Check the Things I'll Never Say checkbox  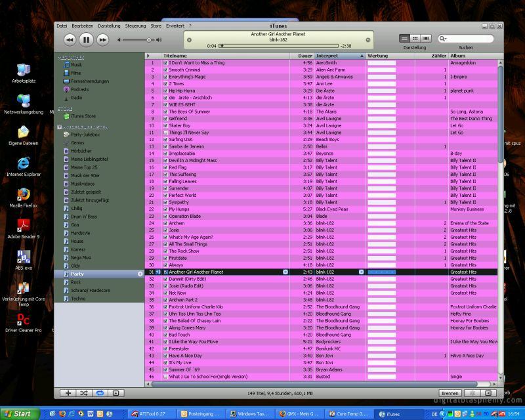coord(165,133)
